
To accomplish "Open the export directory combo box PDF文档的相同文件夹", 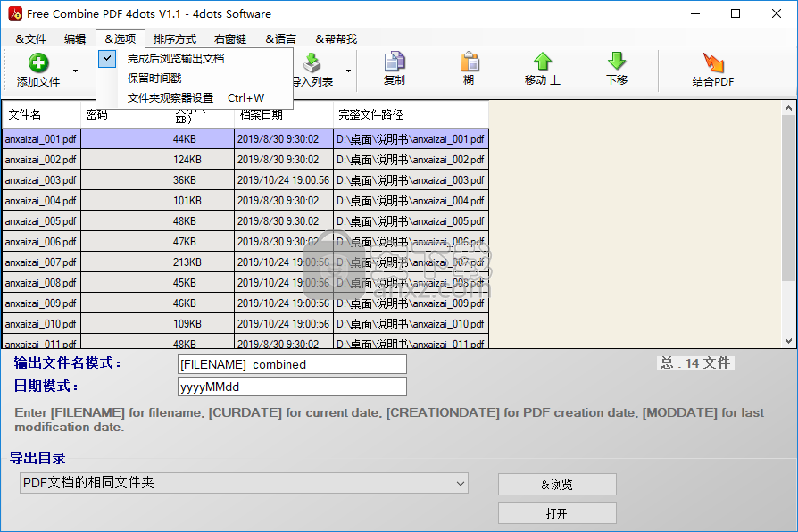I will coord(244,483).
